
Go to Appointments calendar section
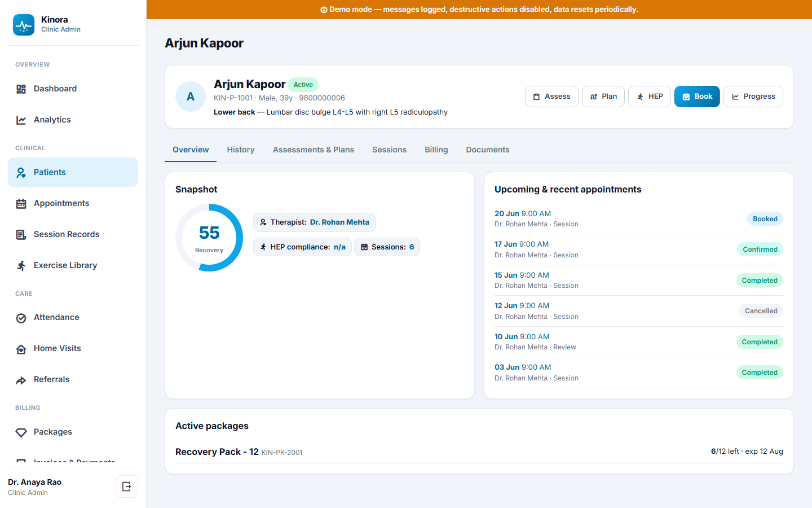click(x=73, y=203)
